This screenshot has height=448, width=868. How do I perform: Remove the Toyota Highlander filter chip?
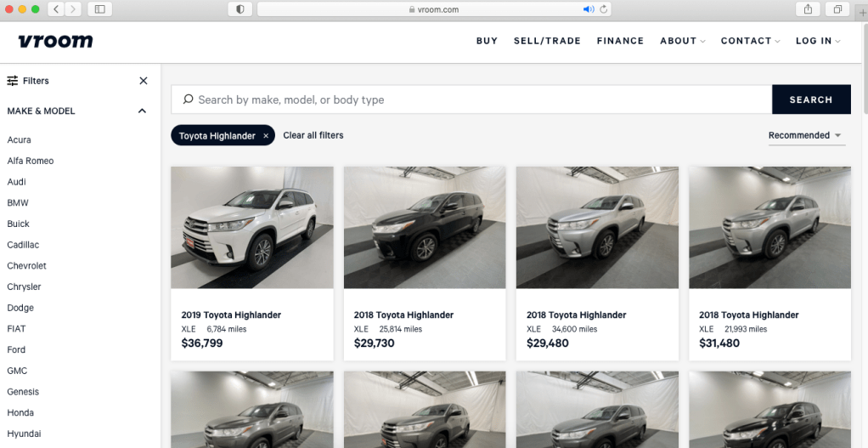pyautogui.click(x=266, y=136)
